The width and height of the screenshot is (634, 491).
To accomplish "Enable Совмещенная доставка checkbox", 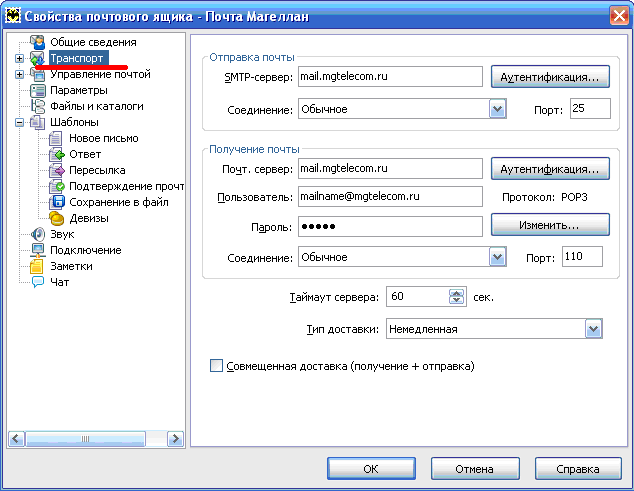I will click(x=216, y=366).
